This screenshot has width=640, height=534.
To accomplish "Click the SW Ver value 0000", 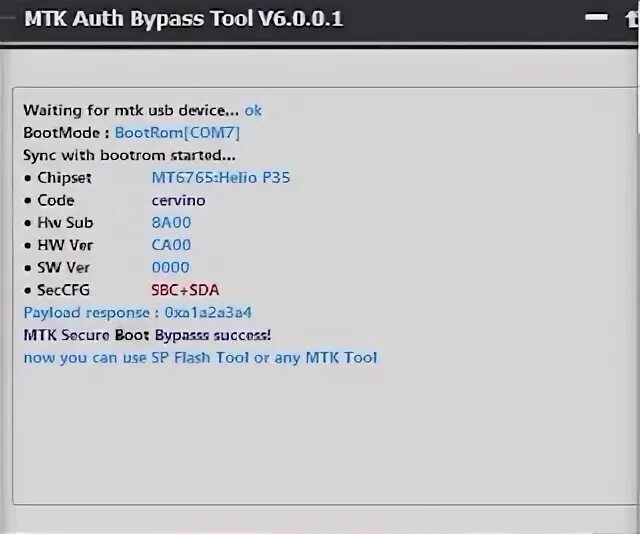I will (x=171, y=267).
